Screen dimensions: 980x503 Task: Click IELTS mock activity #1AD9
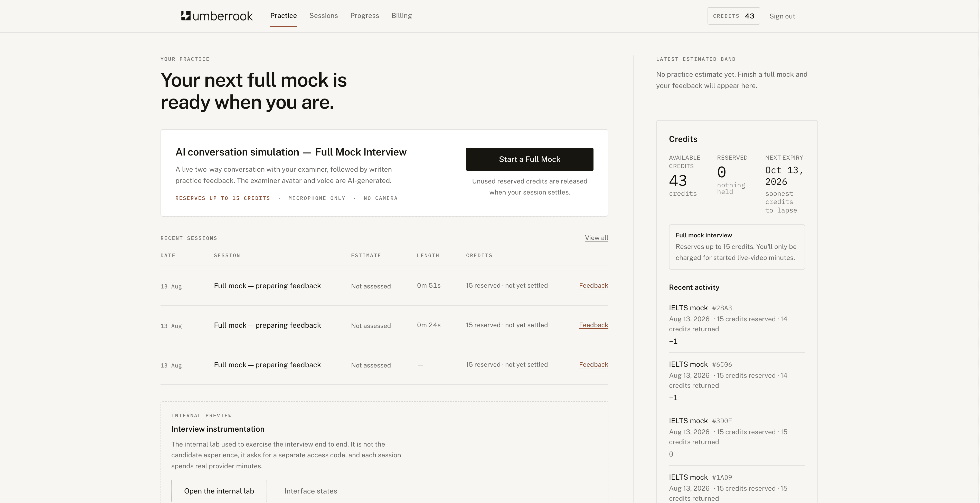pos(737,488)
